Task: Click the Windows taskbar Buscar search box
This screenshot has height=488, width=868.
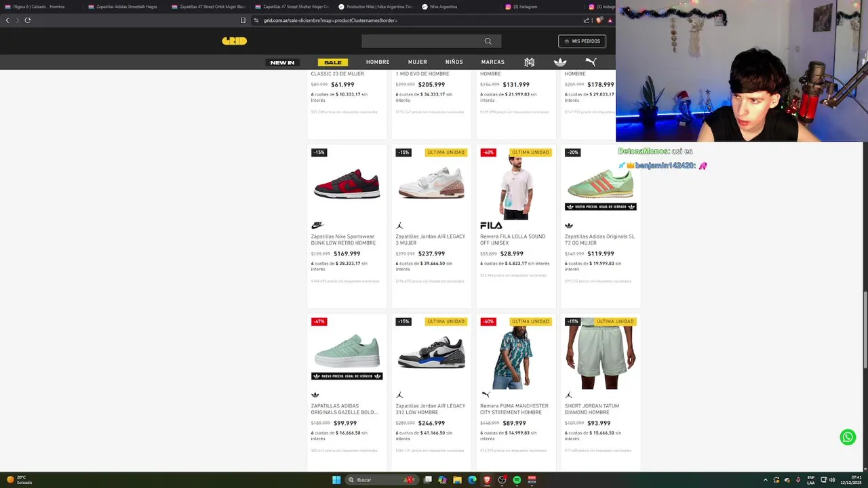Action: coord(380,480)
